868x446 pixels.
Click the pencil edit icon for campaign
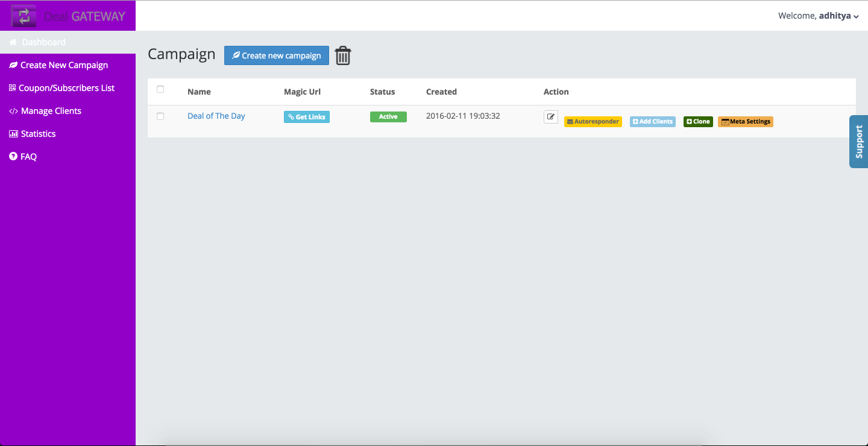pos(550,117)
